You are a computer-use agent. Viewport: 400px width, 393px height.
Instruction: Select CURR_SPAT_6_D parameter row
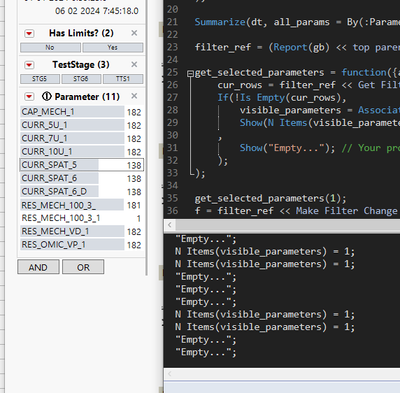(x=82, y=192)
